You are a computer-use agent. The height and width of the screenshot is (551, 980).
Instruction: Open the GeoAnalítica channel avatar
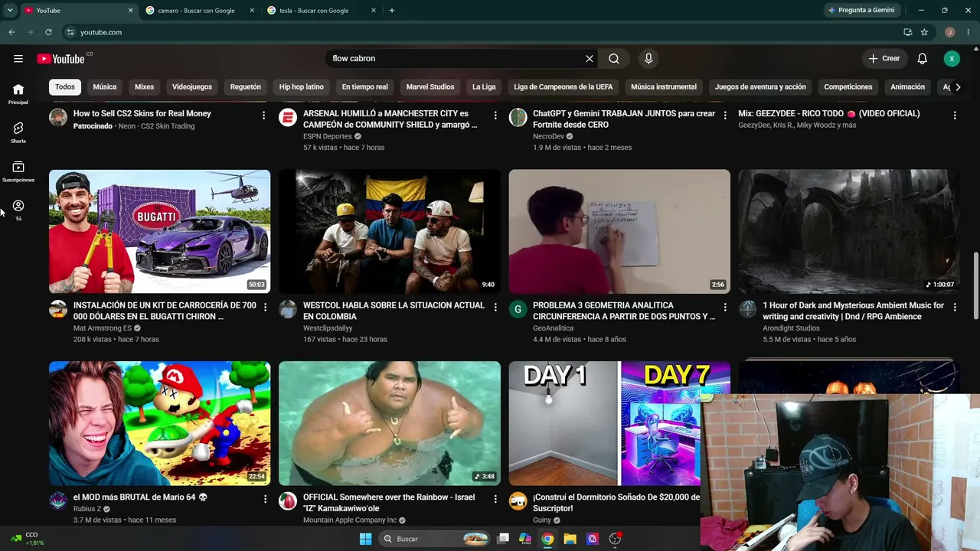pos(518,309)
